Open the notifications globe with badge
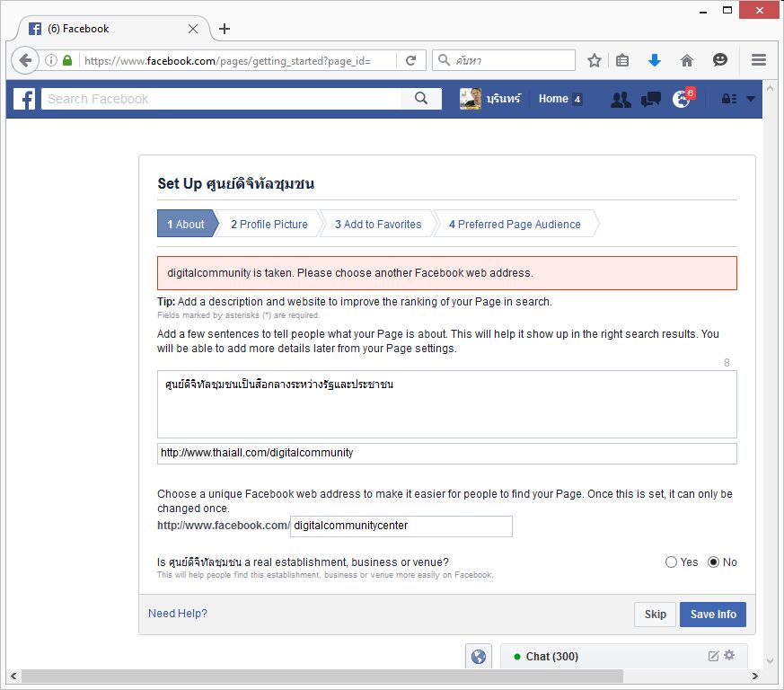This screenshot has width=784, height=690. tap(682, 99)
